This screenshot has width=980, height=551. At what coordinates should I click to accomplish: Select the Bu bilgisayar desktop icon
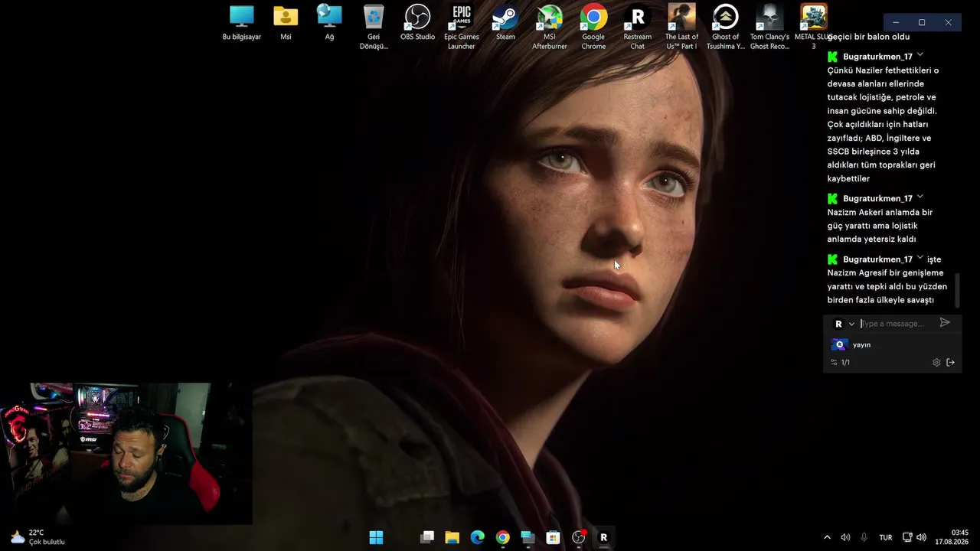(242, 23)
